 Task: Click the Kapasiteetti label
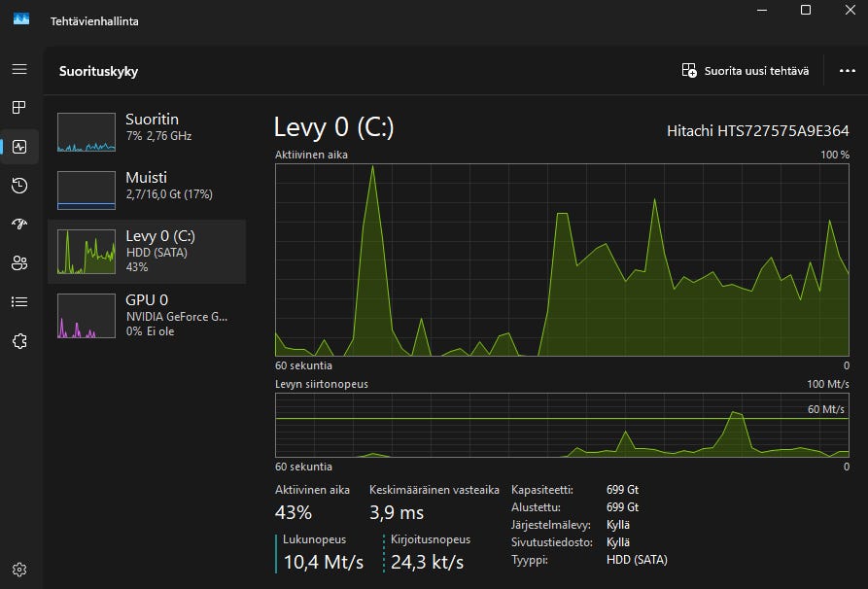pos(542,490)
